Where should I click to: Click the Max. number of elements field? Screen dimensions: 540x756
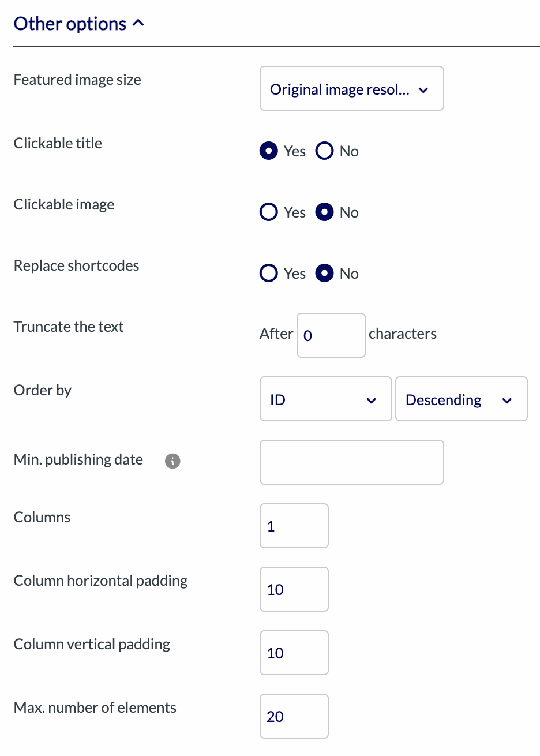294,716
